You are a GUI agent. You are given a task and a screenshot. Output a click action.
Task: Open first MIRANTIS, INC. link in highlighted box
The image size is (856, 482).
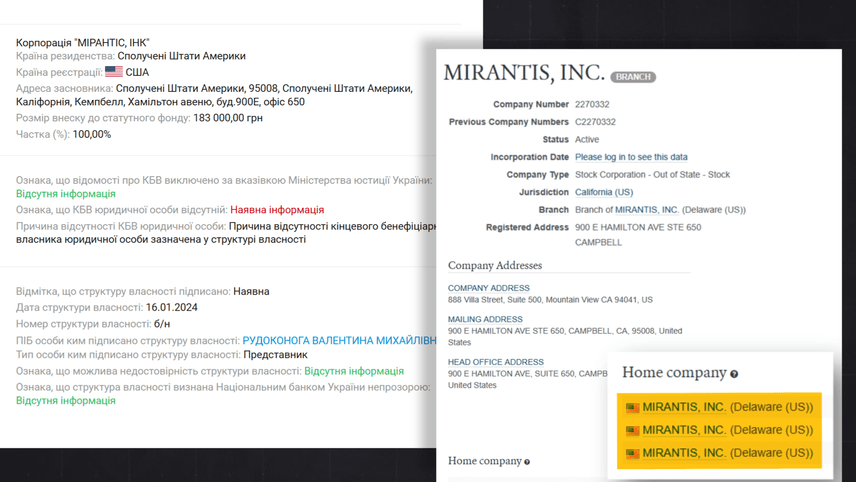[684, 408]
